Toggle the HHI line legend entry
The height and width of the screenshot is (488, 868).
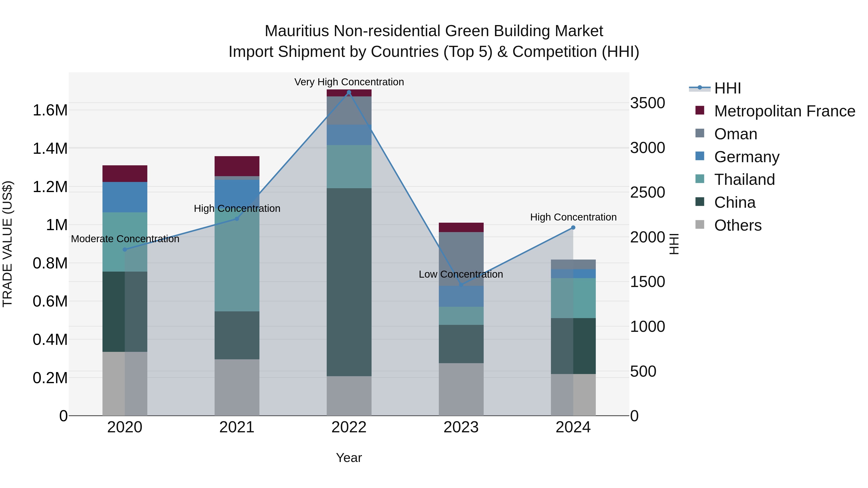point(715,88)
